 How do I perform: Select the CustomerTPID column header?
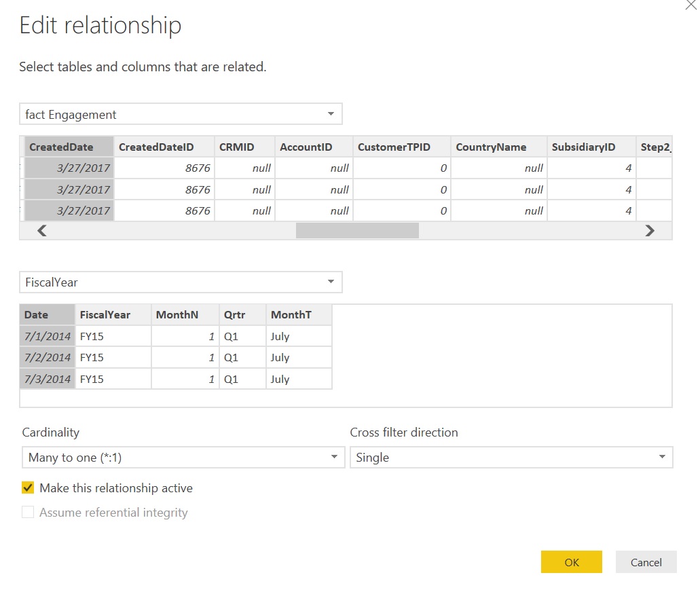402,147
